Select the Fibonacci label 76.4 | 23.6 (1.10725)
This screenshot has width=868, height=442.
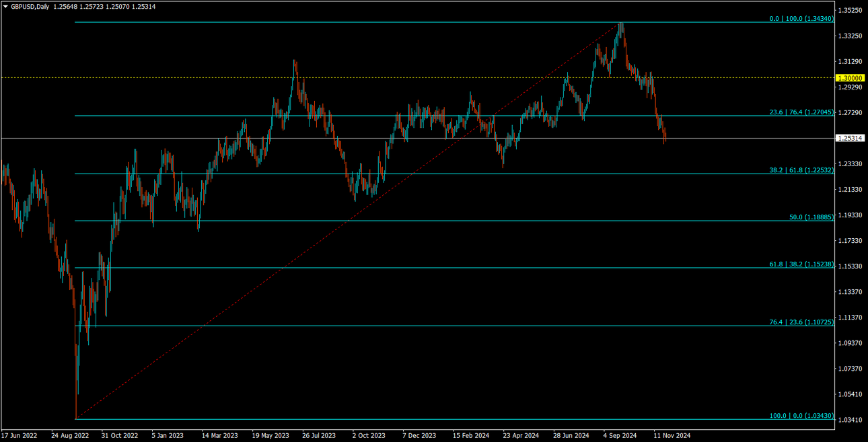(x=802, y=322)
